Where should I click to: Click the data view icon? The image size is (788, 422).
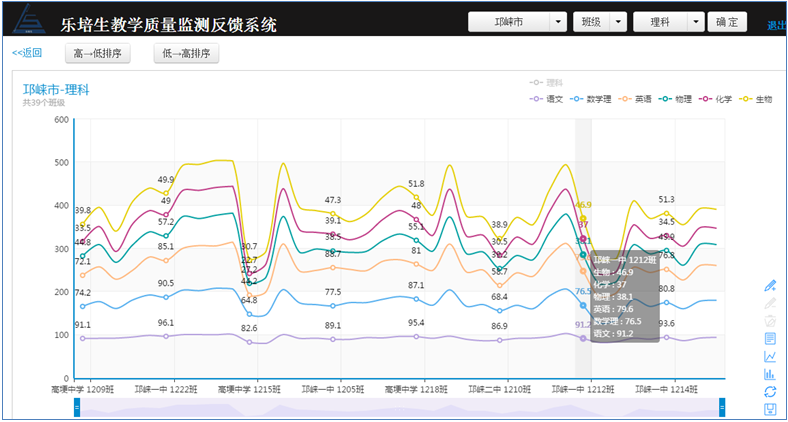[769, 338]
